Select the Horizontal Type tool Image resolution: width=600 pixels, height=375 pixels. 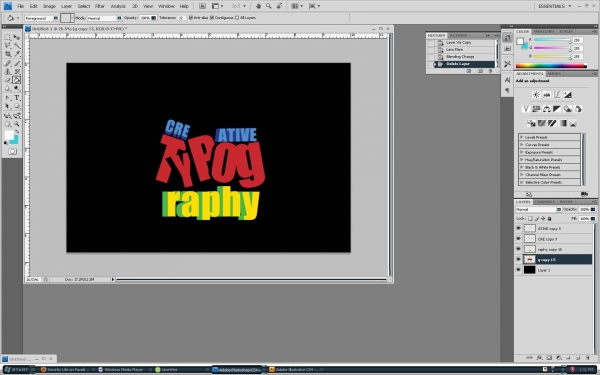tap(16, 98)
